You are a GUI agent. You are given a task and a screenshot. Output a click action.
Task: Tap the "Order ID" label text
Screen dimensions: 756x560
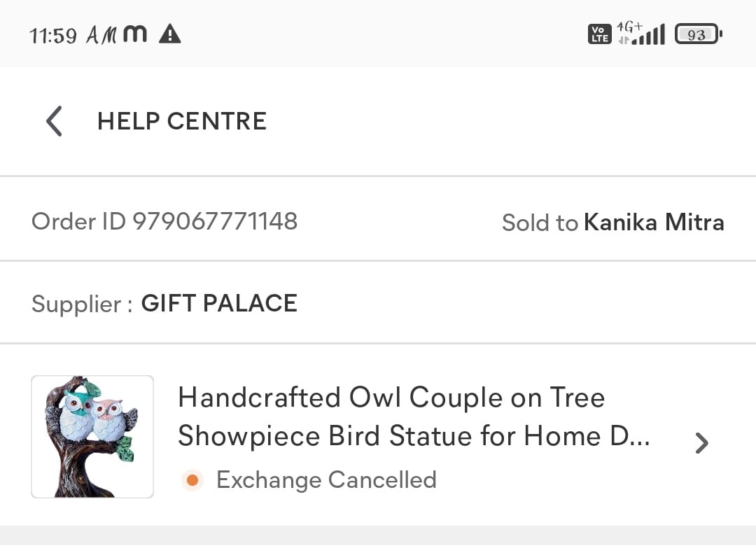79,221
